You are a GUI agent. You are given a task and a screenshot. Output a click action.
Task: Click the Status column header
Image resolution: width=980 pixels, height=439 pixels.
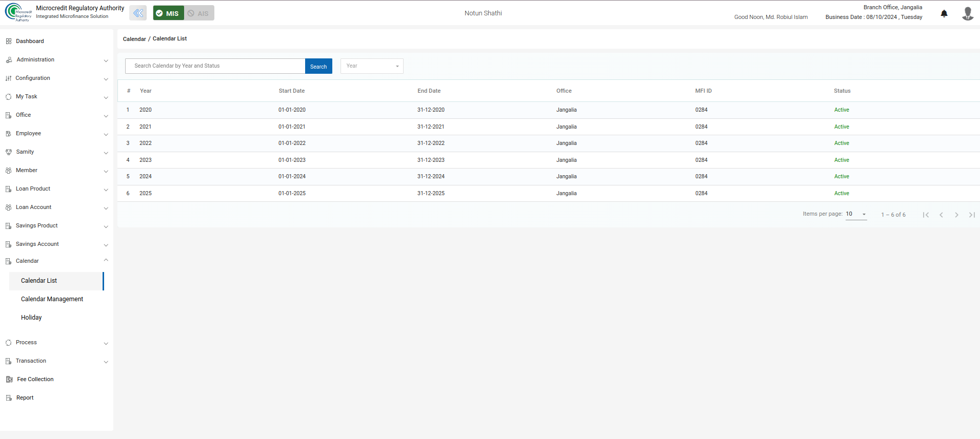842,91
